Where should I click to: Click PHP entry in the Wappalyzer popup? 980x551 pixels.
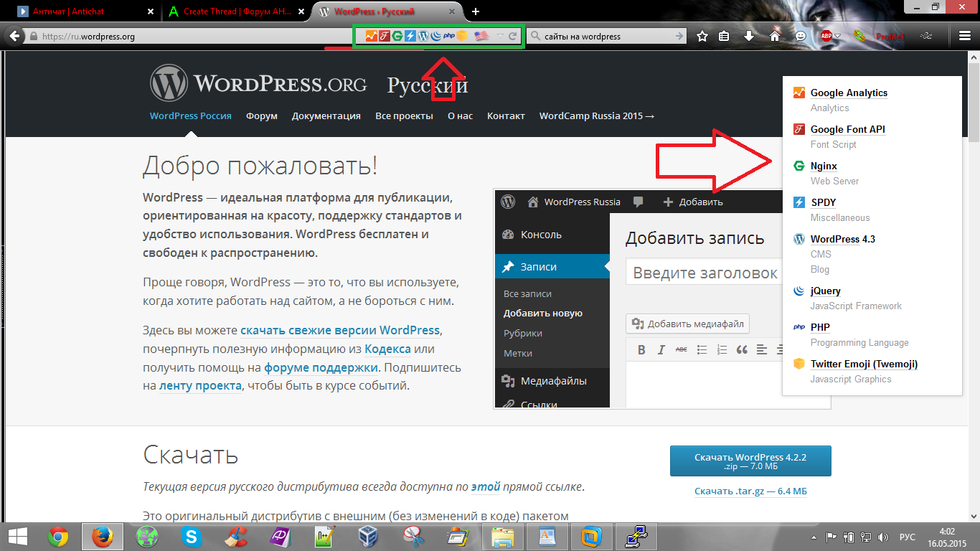click(820, 327)
